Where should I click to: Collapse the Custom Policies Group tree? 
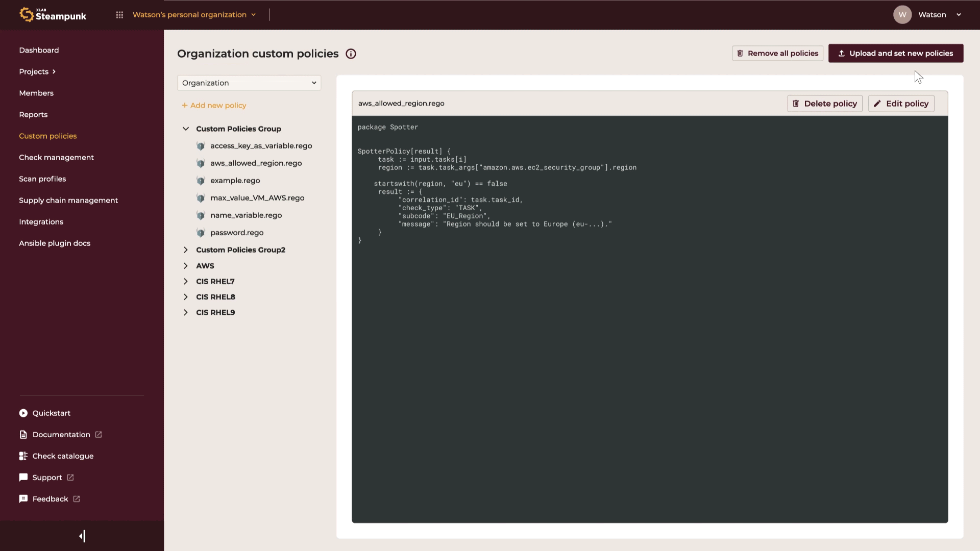pos(186,129)
